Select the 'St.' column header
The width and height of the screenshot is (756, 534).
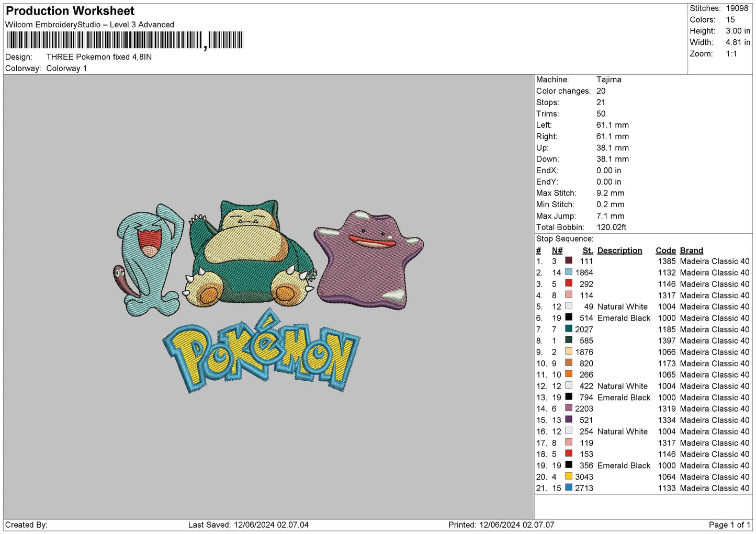point(588,251)
